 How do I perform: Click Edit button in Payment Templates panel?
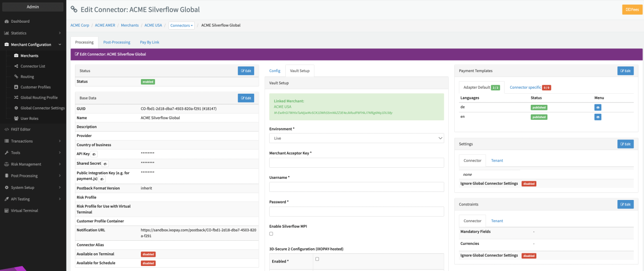coord(625,71)
